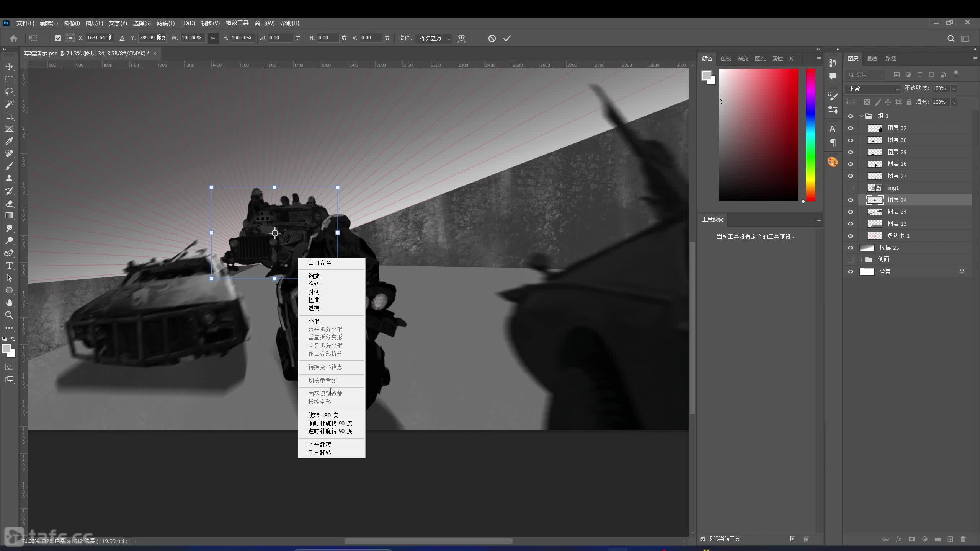This screenshot has width=980, height=551.
Task: Toggle '仅限当前工具' checkbox
Action: point(703,539)
